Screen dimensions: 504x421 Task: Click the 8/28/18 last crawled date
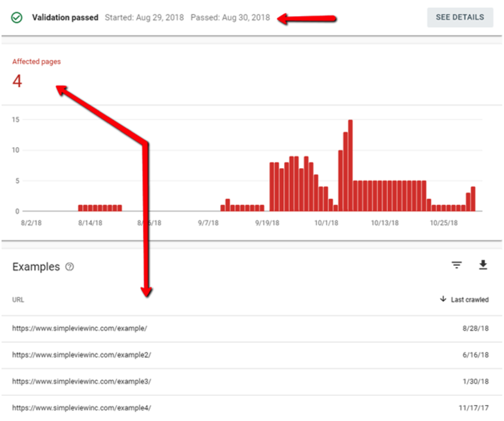pyautogui.click(x=475, y=328)
